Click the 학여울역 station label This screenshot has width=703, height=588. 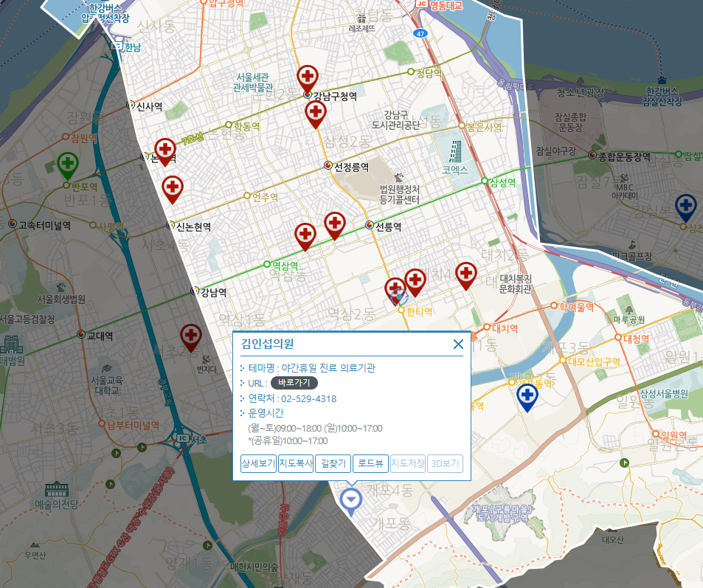coord(577,308)
